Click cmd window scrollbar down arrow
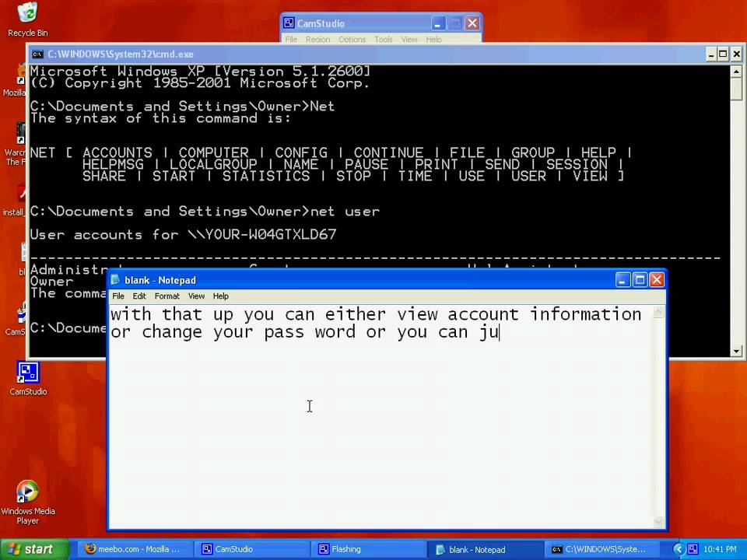747x560 pixels. tap(736, 352)
